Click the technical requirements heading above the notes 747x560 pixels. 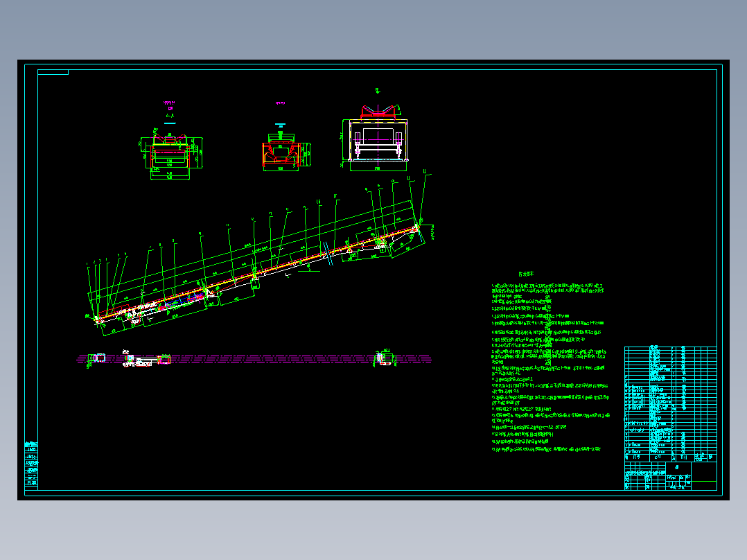(x=527, y=274)
